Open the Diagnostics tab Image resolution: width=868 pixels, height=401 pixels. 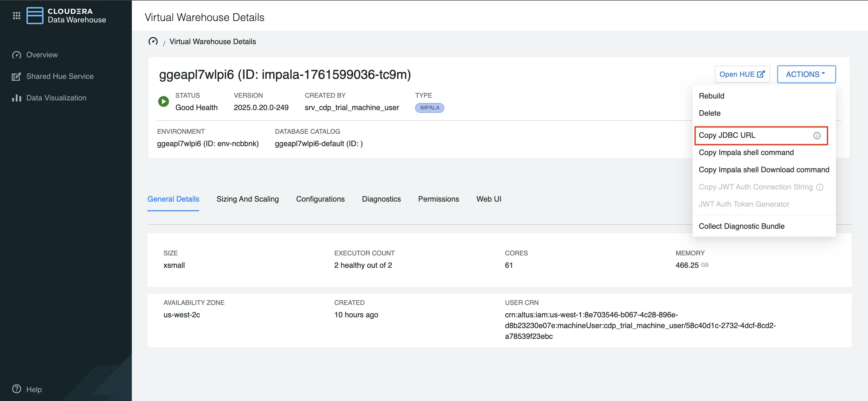pyautogui.click(x=382, y=199)
